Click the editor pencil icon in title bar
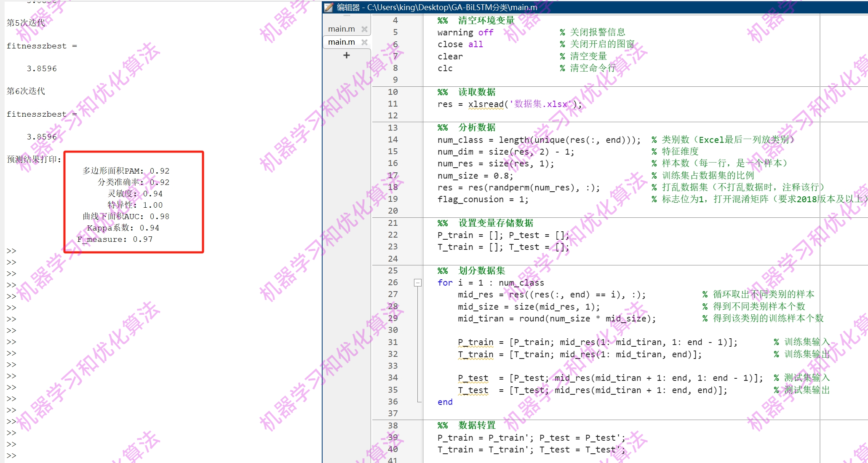 pos(329,7)
